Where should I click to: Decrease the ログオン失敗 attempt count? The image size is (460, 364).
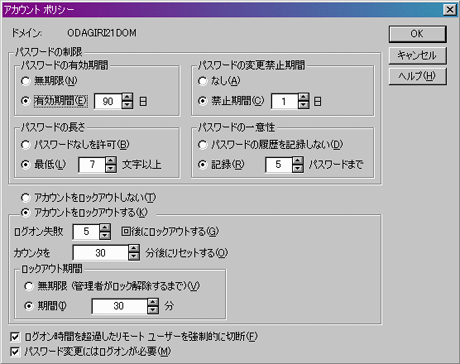(x=105, y=235)
